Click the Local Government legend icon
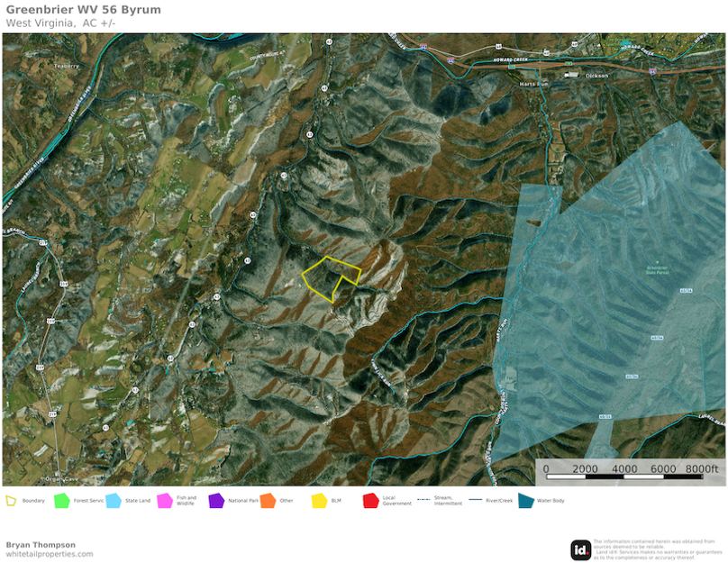The width and height of the screenshot is (728, 563). point(369,501)
